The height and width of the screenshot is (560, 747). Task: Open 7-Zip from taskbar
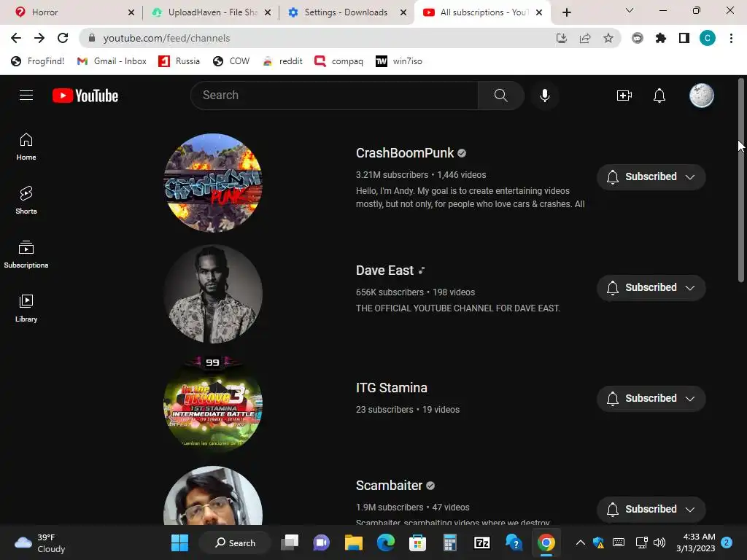point(481,542)
